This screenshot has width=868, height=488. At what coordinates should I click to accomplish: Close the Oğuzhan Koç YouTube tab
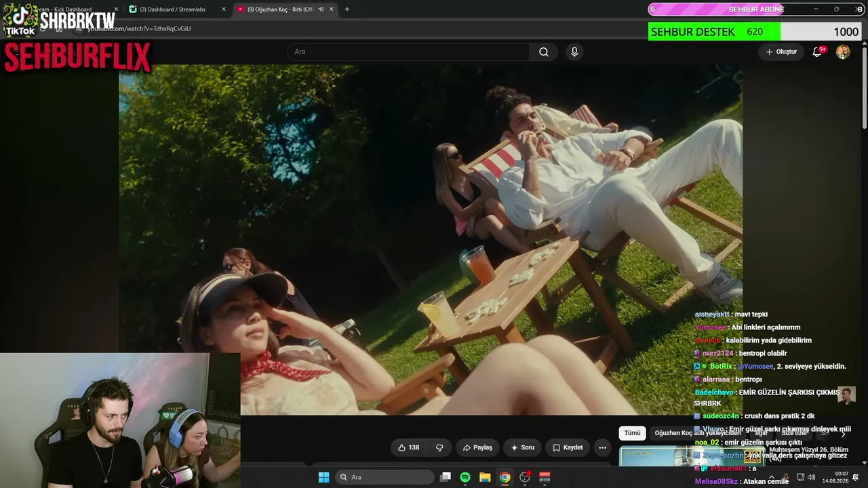pos(331,9)
